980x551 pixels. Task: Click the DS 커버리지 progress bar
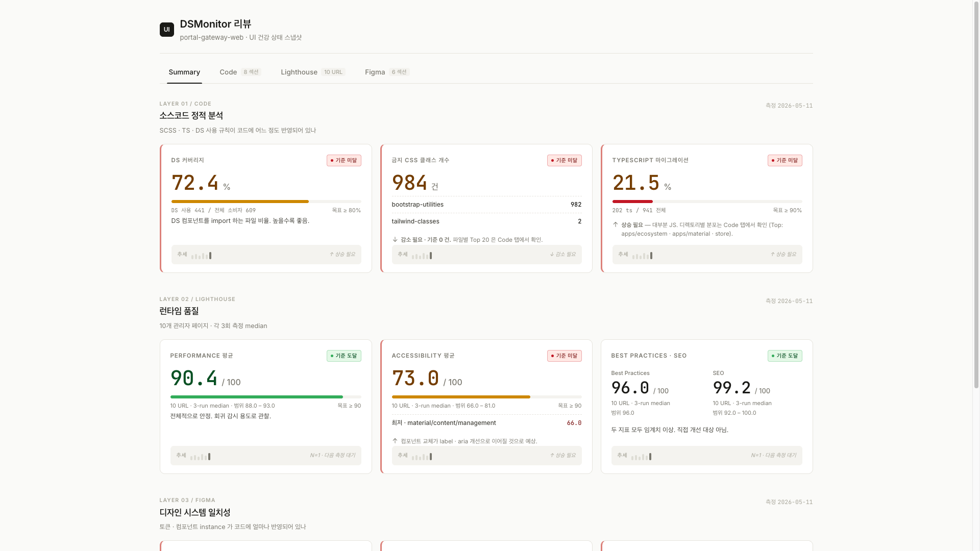[x=266, y=202]
